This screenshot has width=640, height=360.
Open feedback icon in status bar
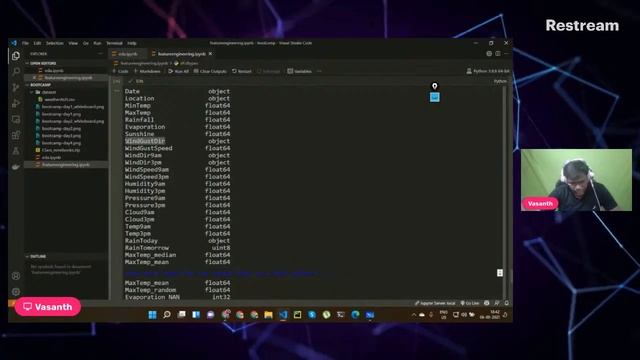click(x=497, y=303)
